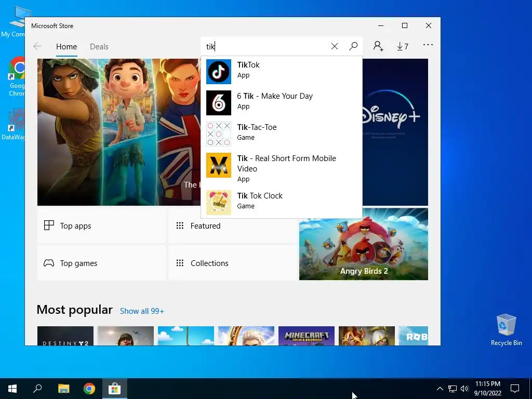The width and height of the screenshot is (532, 399).
Task: Pick 6 Tik - Make Your Day text
Action: point(275,96)
